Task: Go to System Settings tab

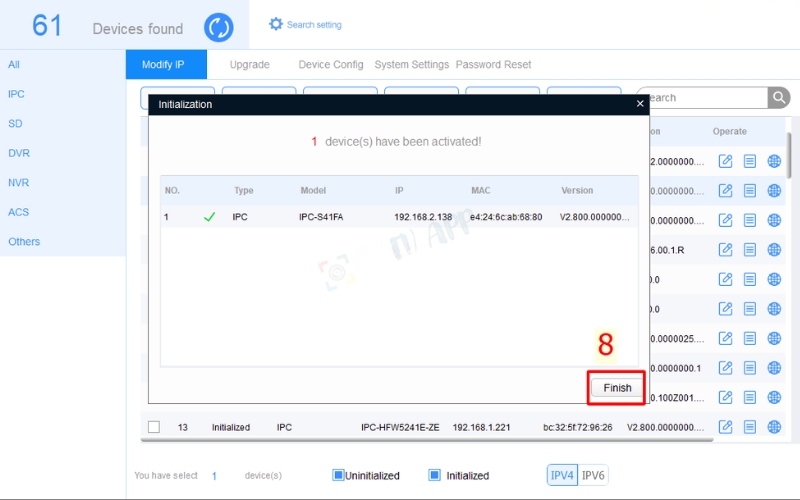Action: click(x=411, y=64)
